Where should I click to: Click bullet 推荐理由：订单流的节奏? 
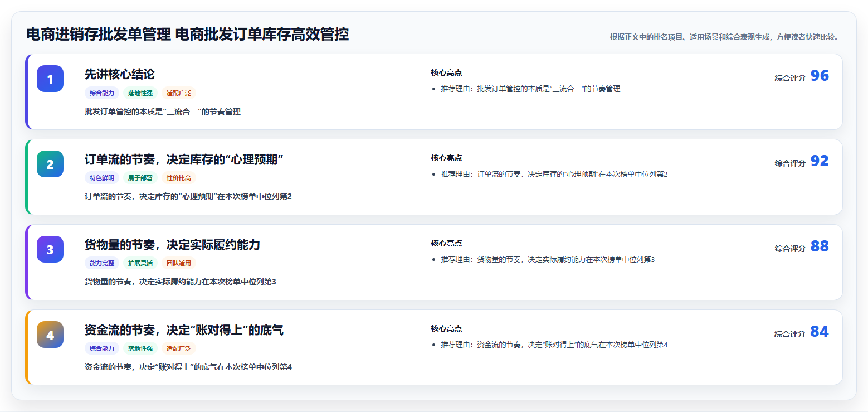click(x=554, y=174)
